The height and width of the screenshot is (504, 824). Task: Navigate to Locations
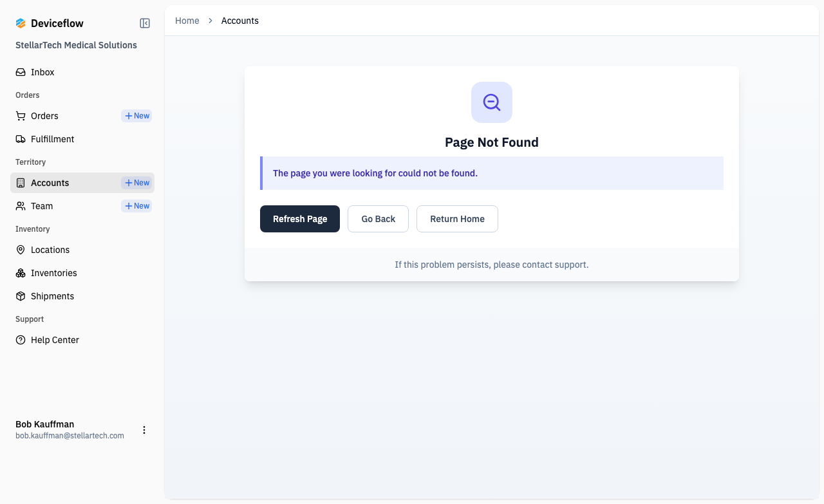(x=82, y=250)
